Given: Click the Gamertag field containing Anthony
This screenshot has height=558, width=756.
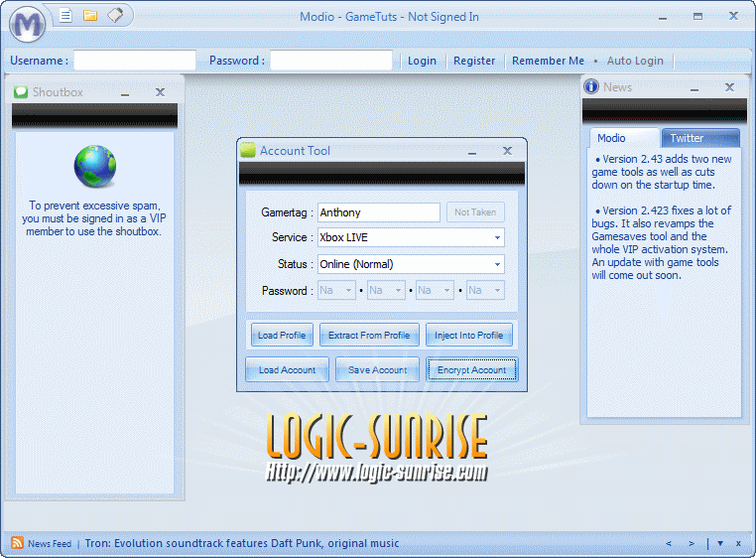Looking at the screenshot, I should 378,212.
